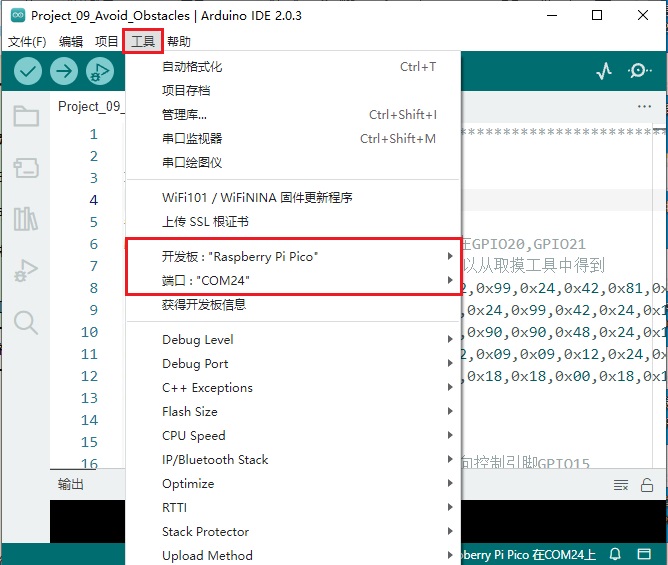The height and width of the screenshot is (565, 668).
Task: Click the editor vertical scrollbar
Action: pyautogui.click(x=659, y=297)
